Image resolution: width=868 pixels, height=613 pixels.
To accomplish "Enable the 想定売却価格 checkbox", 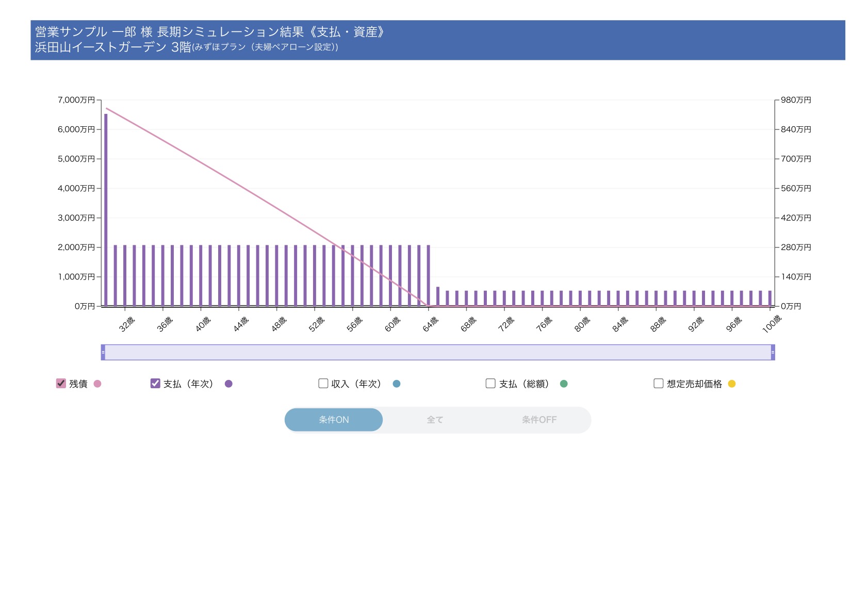I will point(658,383).
